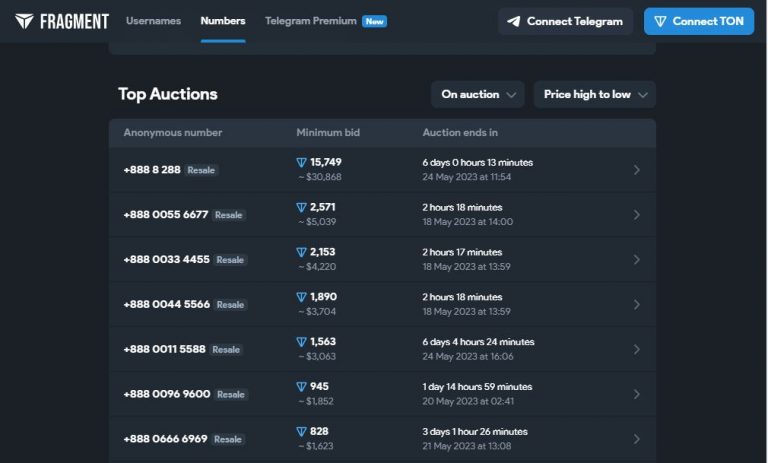Click the TON icon beside 945 bid

click(301, 387)
